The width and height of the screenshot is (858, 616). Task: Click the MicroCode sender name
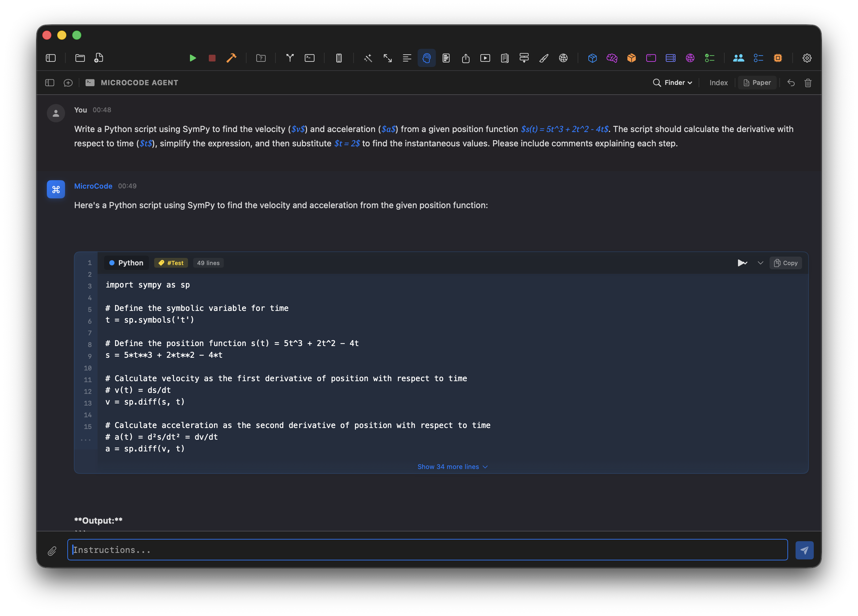pos(93,186)
